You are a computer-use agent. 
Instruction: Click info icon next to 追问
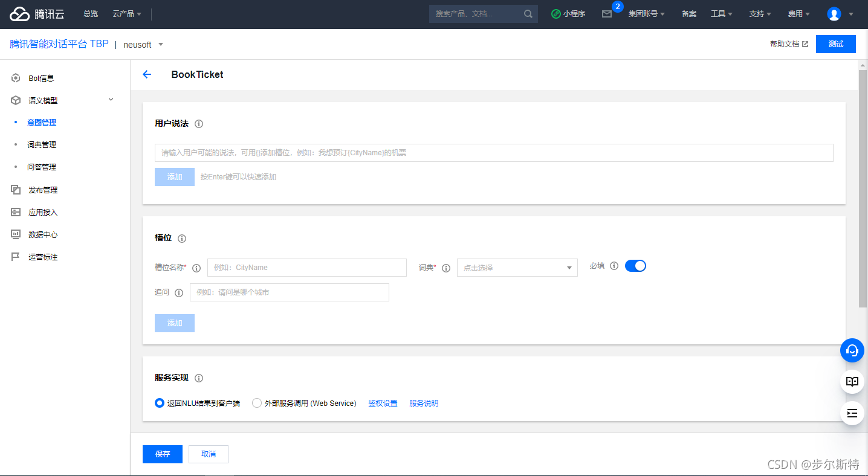click(x=179, y=293)
